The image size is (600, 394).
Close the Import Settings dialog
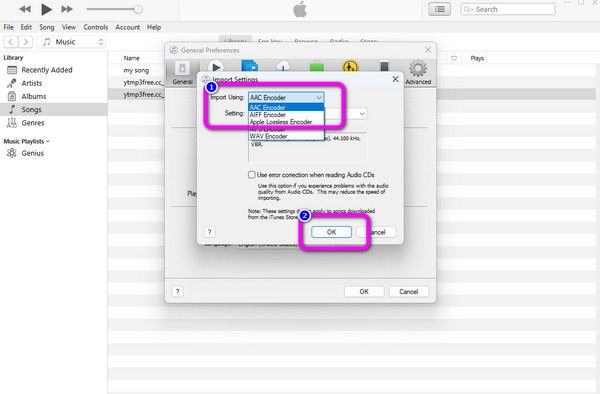tap(395, 79)
